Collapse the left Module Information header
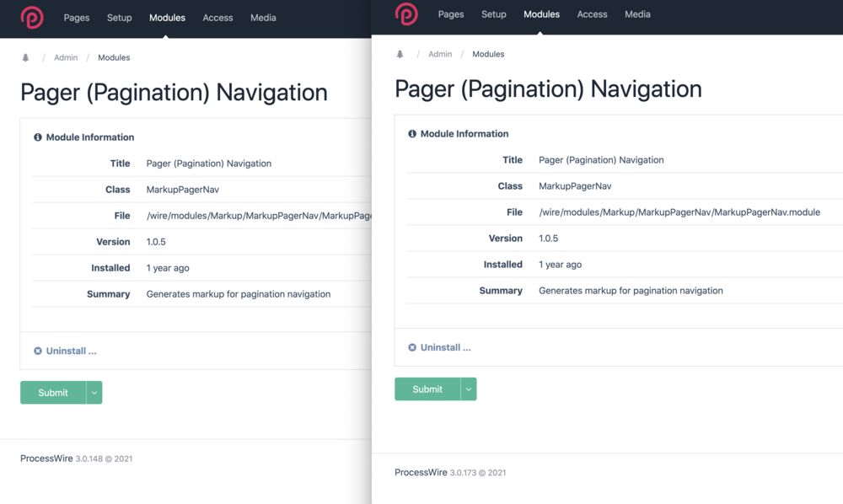Viewport: 843px width, 504px height. pos(90,137)
